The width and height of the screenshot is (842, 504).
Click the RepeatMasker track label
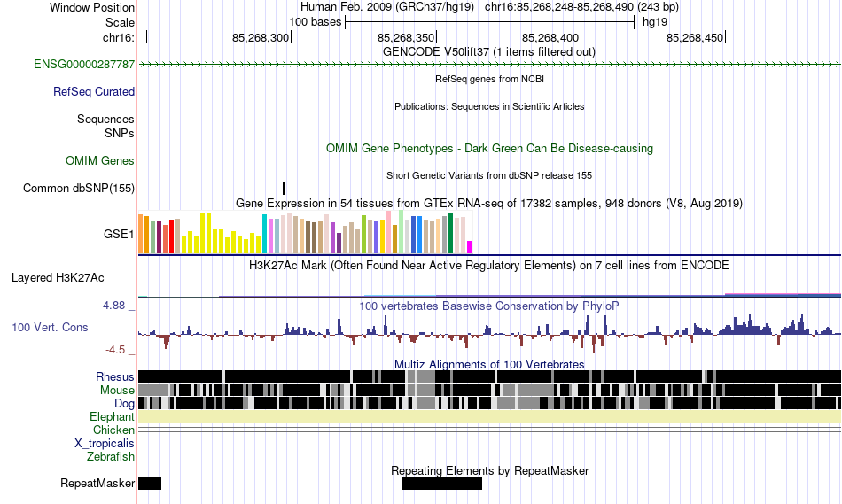(x=97, y=483)
